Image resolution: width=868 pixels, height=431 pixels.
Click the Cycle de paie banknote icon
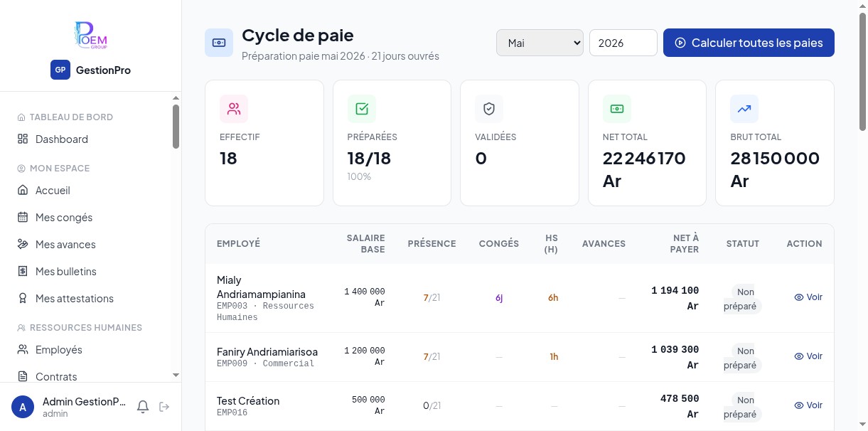(x=219, y=43)
